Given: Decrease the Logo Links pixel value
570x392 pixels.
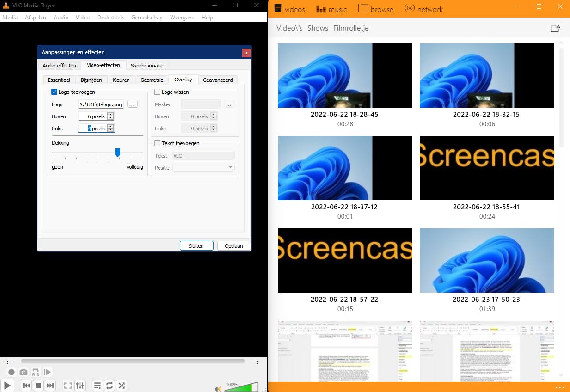Looking at the screenshot, I should (x=110, y=130).
